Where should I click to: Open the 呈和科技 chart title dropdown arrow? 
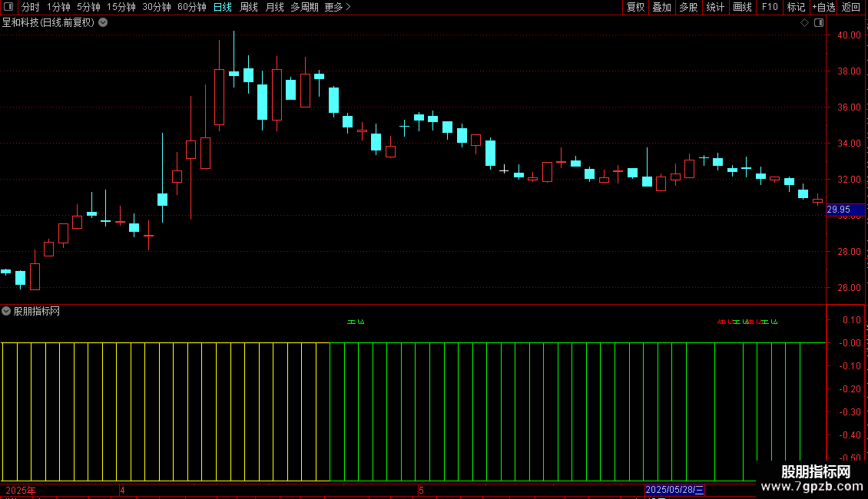point(103,23)
